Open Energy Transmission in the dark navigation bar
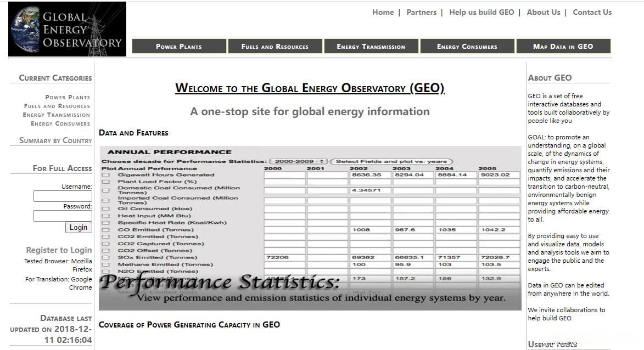 (371, 47)
